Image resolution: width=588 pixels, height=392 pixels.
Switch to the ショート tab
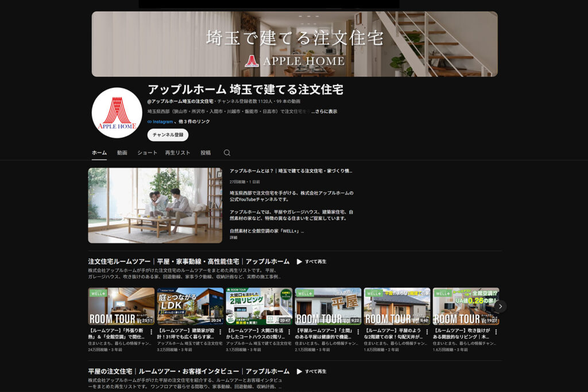[x=147, y=153]
